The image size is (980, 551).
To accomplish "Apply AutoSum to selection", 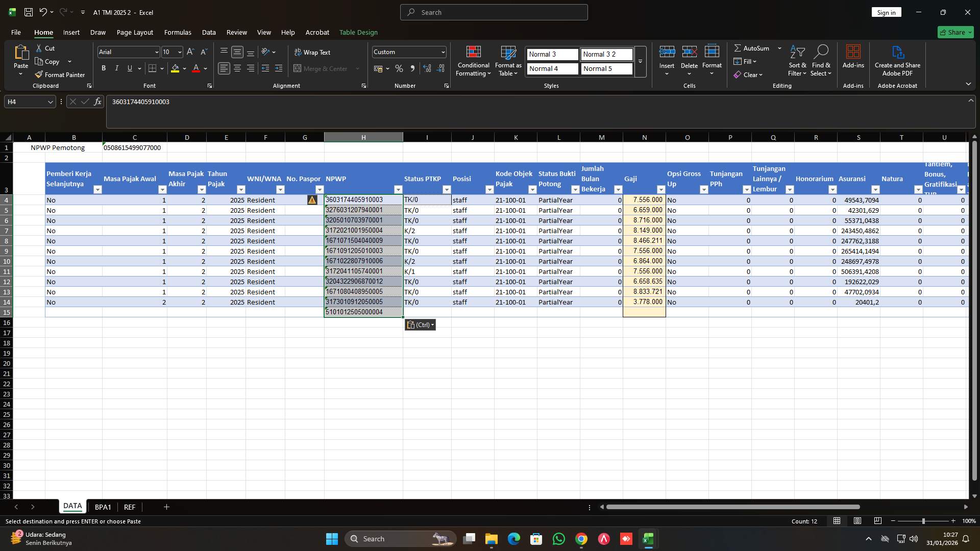I will pos(753,48).
